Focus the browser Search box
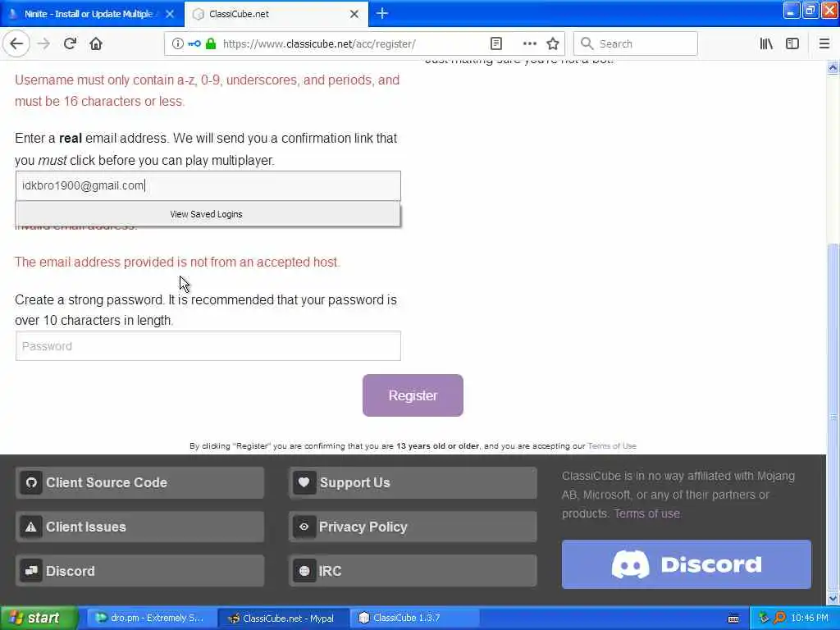 click(636, 43)
